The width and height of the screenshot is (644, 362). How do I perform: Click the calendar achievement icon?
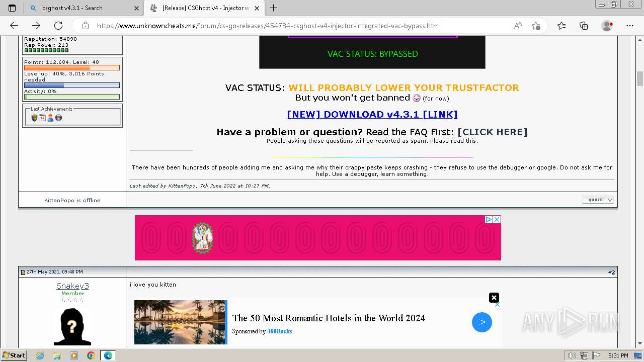(42, 118)
